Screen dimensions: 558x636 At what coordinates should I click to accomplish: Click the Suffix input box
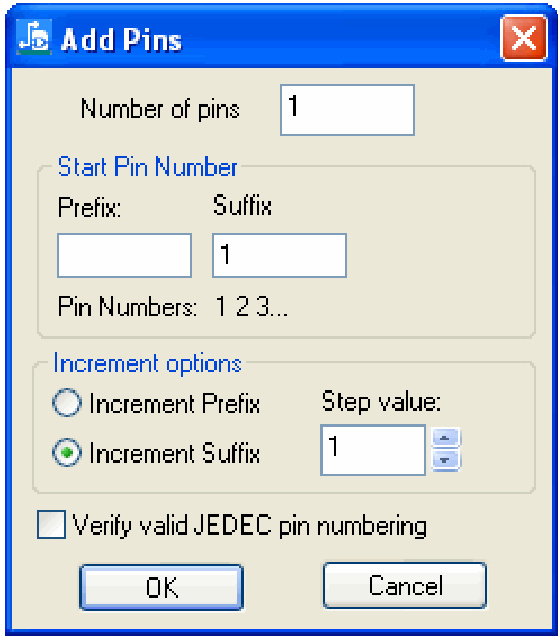[279, 256]
